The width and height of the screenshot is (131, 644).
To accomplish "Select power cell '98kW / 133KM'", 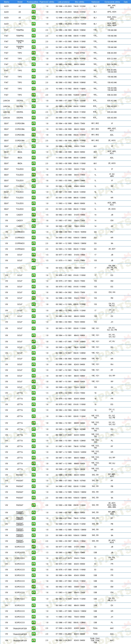I will (80, 198).
